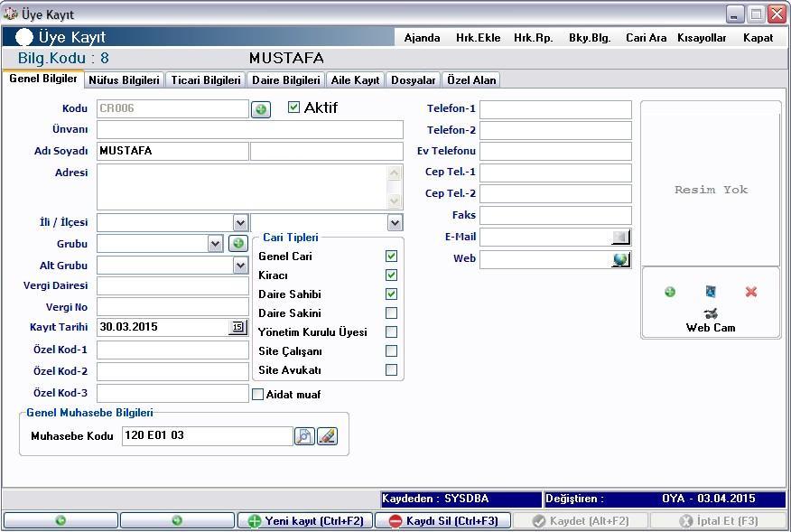Viewport: 791px width, 532px height.
Task: Delete the picture with the red X icon
Action: tap(751, 292)
